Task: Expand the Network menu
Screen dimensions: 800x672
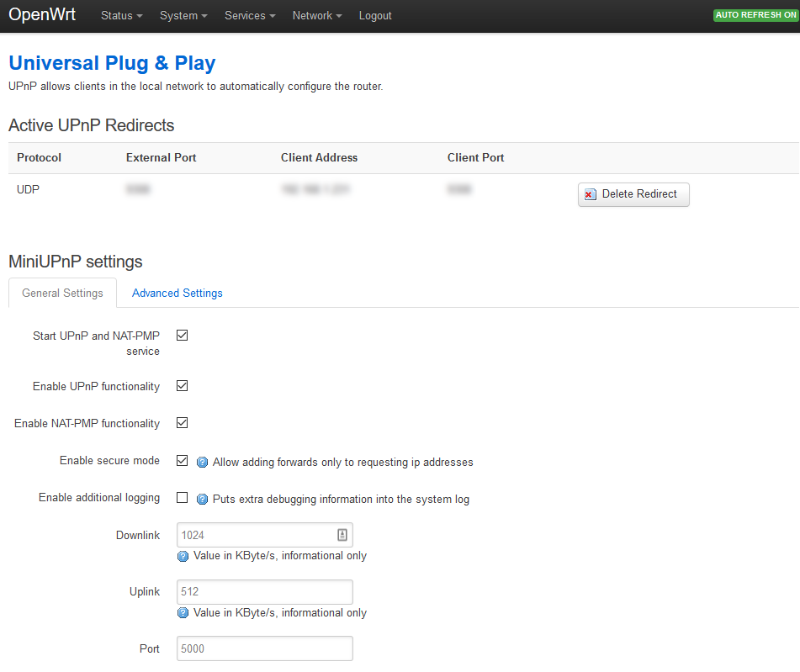Action: tap(317, 16)
